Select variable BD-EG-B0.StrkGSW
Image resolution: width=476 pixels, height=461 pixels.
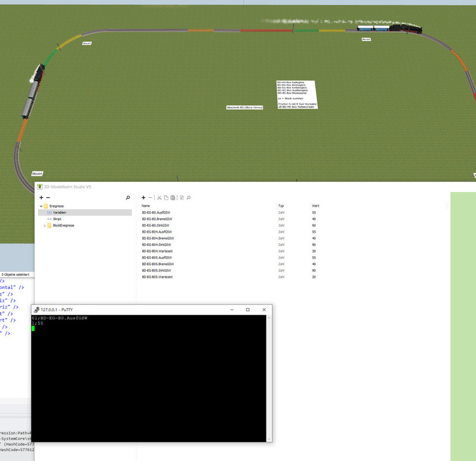[x=155, y=225]
